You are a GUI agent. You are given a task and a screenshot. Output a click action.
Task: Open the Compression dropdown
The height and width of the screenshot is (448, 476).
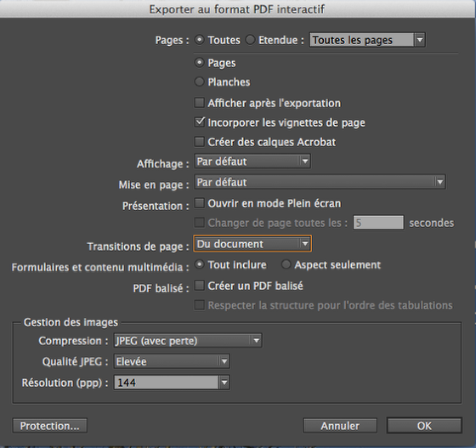(x=188, y=341)
